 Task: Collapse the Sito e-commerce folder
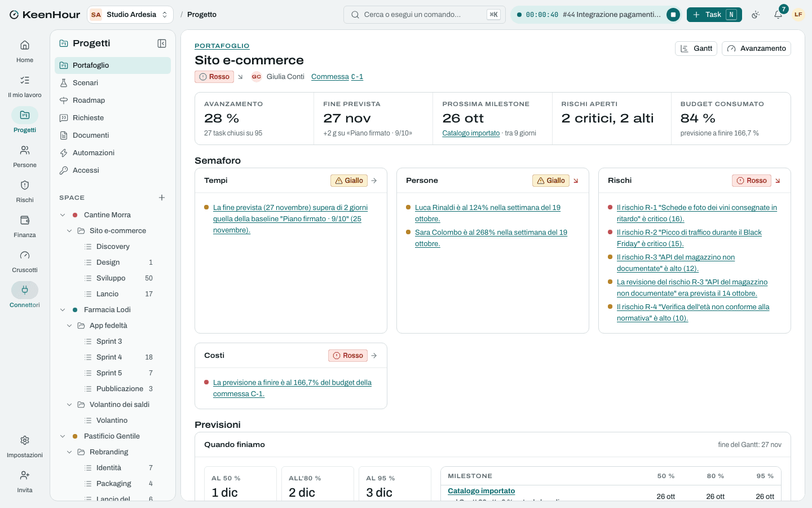pyautogui.click(x=69, y=231)
